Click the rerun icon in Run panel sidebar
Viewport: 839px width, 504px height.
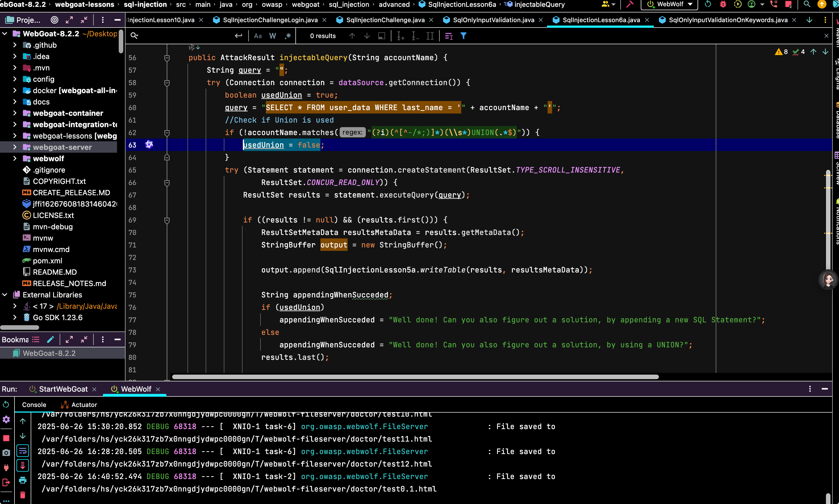tap(6, 404)
